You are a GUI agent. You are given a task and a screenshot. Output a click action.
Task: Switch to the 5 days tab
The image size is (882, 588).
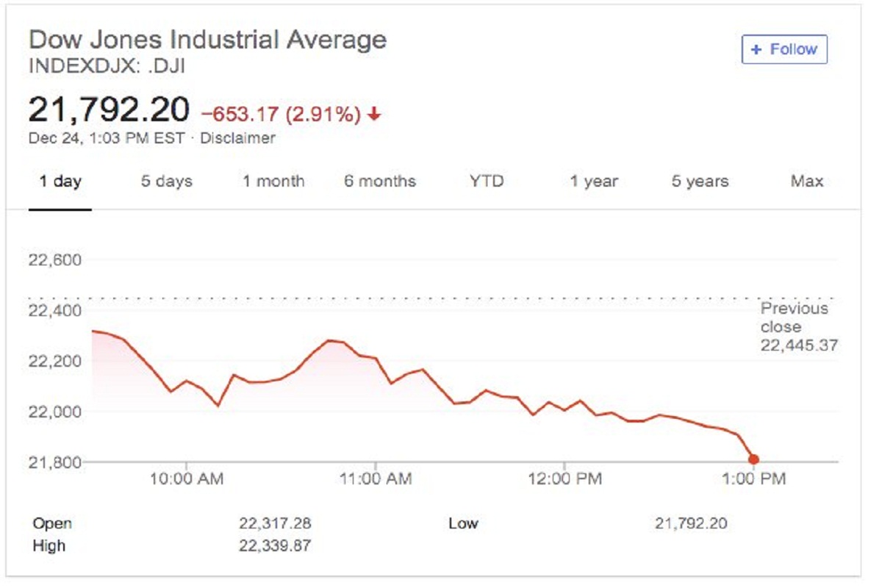[166, 182]
